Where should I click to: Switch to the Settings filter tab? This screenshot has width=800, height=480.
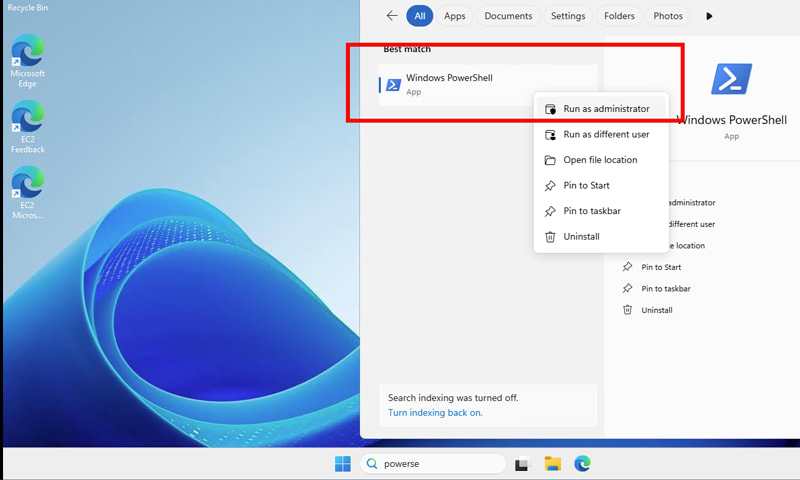click(x=568, y=16)
